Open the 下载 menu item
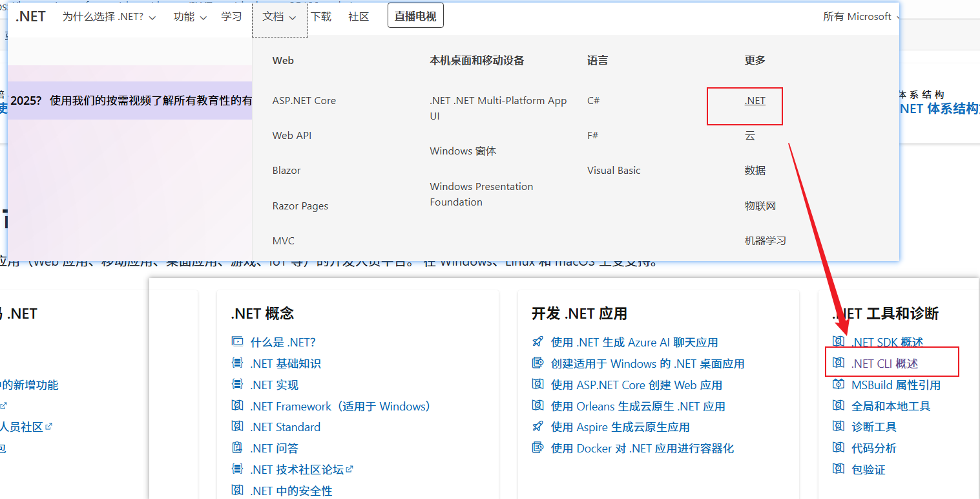This screenshot has width=980, height=499. pyautogui.click(x=321, y=17)
